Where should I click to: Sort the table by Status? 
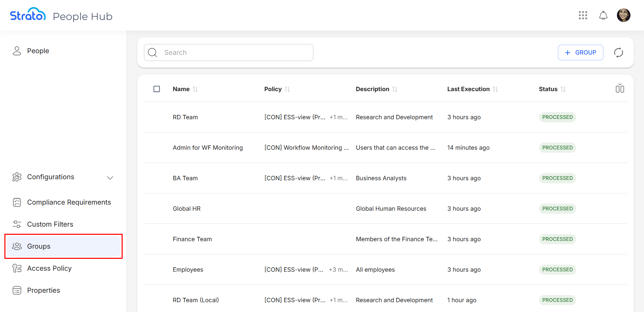click(563, 89)
